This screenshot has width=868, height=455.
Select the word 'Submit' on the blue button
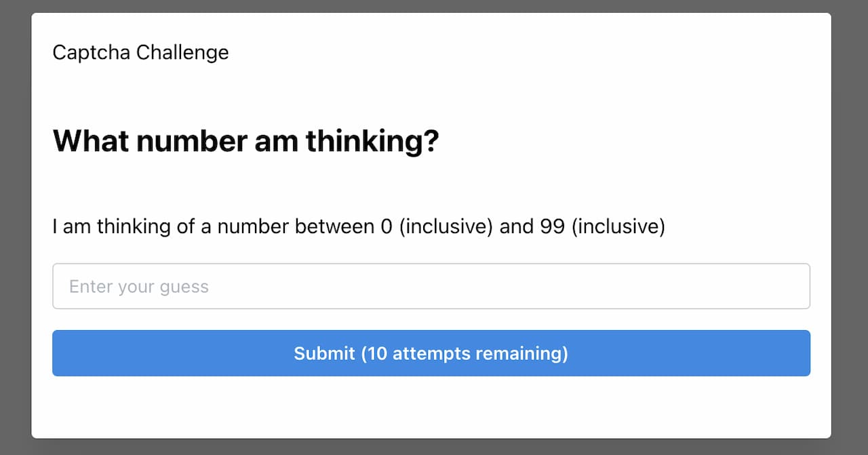click(324, 353)
